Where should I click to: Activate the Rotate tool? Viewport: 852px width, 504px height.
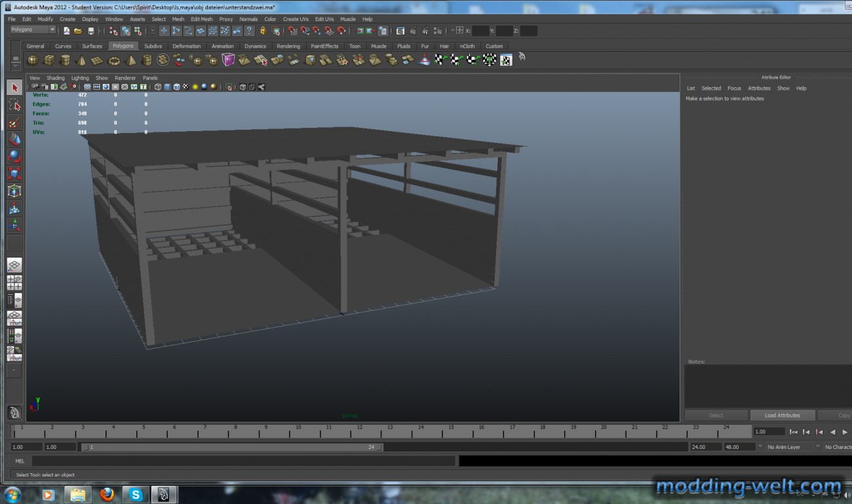click(14, 156)
